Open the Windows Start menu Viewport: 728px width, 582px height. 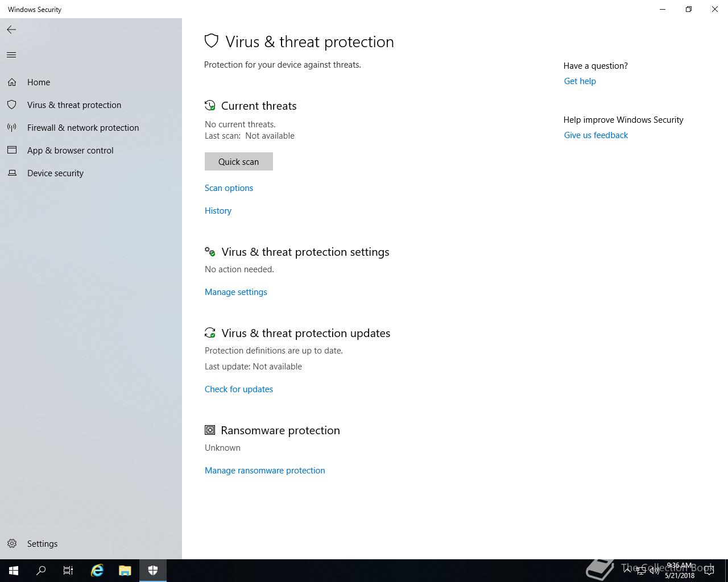tap(14, 571)
